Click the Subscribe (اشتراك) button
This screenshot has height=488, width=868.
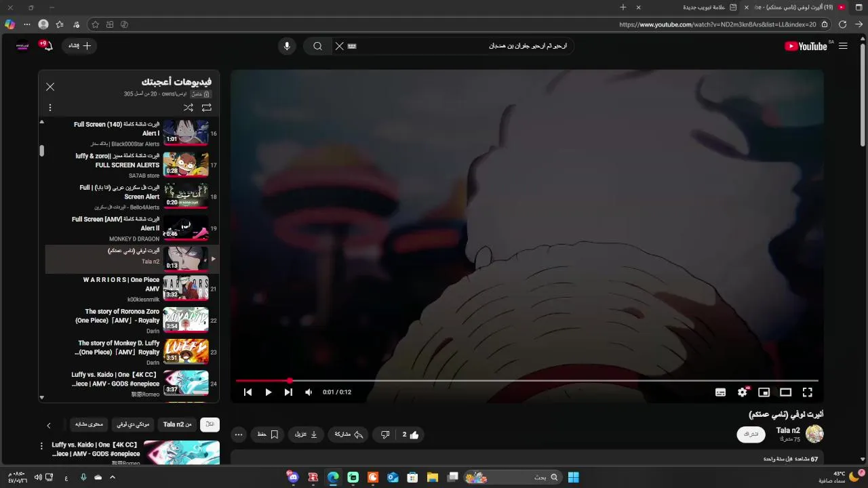[751, 434]
